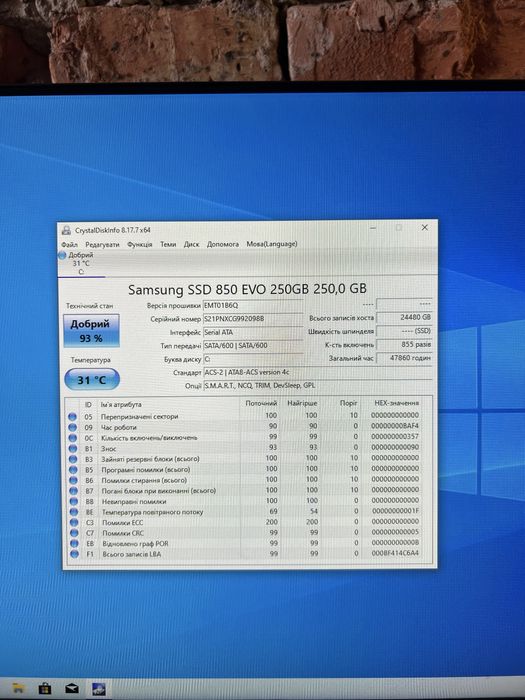Open the Функція menu
525x700 pixels.
coord(140,245)
